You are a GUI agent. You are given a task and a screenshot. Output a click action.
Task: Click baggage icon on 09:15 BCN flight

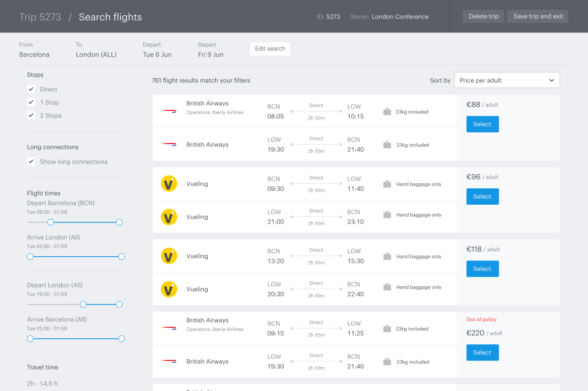pyautogui.click(x=387, y=328)
